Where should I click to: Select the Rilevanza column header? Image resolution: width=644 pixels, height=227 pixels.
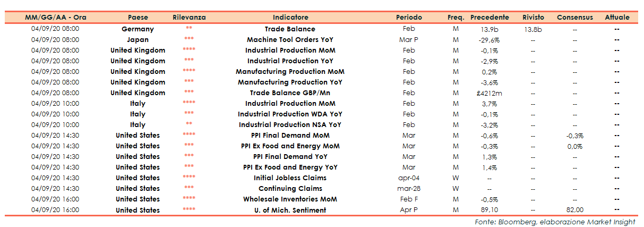click(x=189, y=18)
